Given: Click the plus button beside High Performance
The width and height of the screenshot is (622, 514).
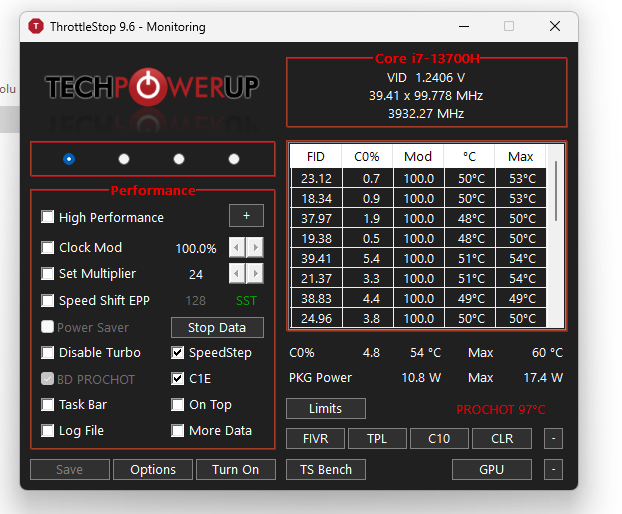Looking at the screenshot, I should (x=246, y=216).
